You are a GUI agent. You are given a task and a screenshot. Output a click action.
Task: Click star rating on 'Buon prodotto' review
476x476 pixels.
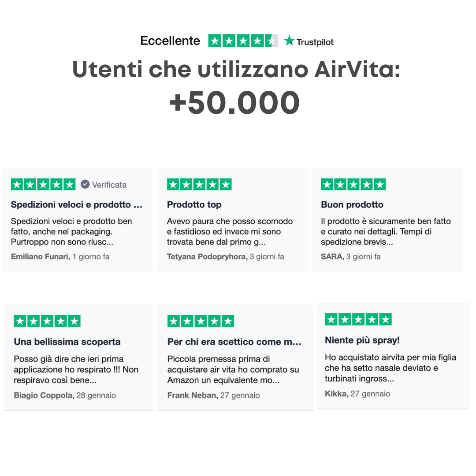353,184
